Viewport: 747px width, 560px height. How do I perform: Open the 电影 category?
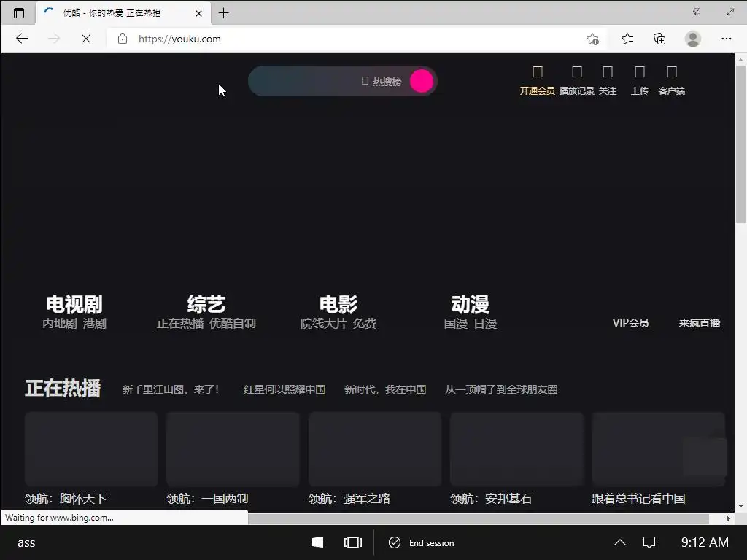[338, 304]
